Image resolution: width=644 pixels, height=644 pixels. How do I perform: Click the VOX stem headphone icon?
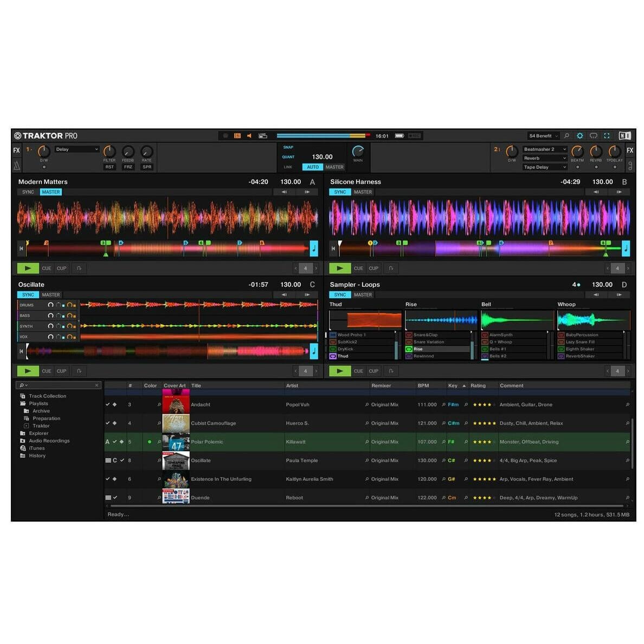(x=50, y=337)
